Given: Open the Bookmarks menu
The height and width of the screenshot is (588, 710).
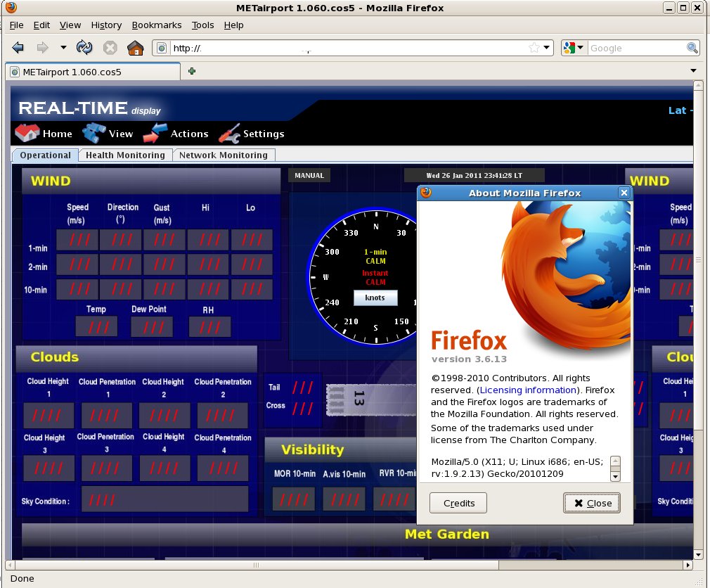Looking at the screenshot, I should (156, 25).
